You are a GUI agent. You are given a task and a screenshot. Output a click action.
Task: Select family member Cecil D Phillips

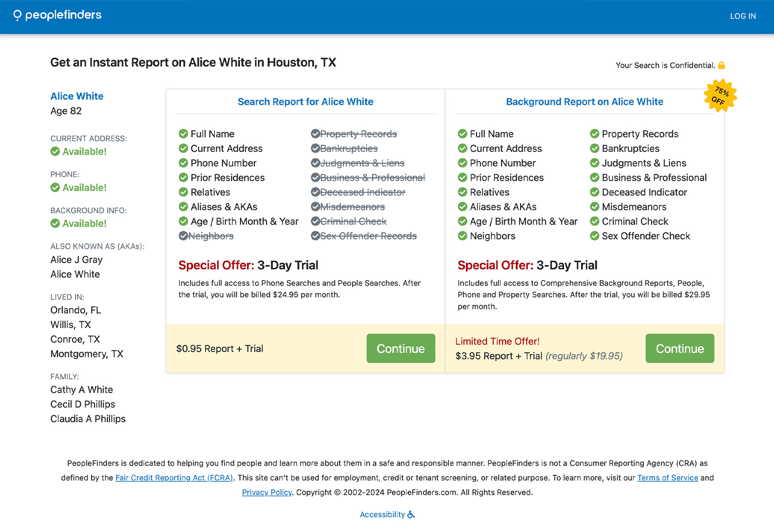pyautogui.click(x=83, y=404)
